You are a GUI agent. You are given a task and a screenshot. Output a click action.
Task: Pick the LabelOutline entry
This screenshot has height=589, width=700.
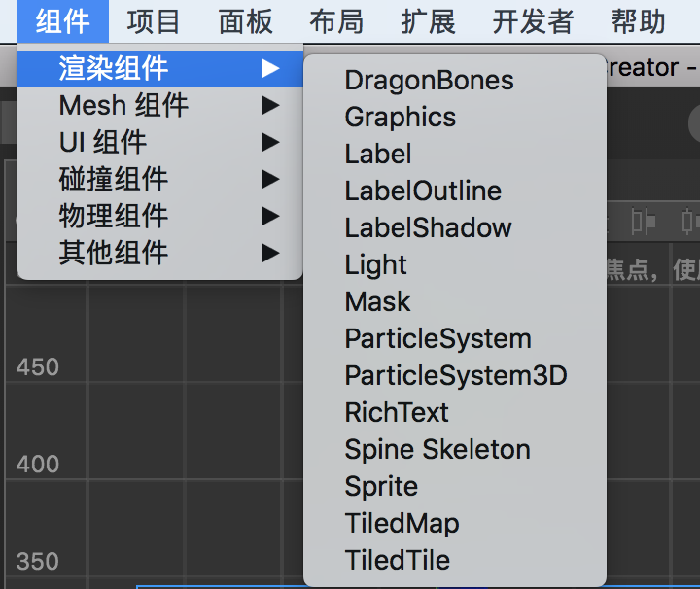(x=423, y=191)
